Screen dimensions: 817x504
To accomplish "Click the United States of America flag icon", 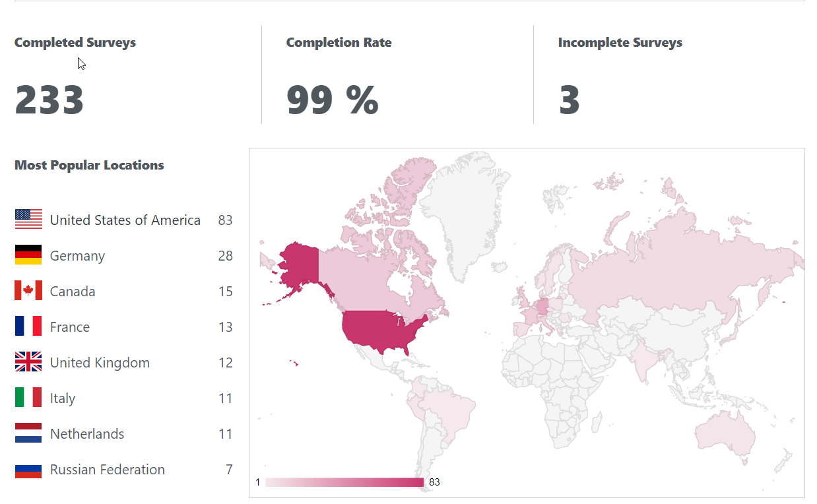I will (x=28, y=220).
